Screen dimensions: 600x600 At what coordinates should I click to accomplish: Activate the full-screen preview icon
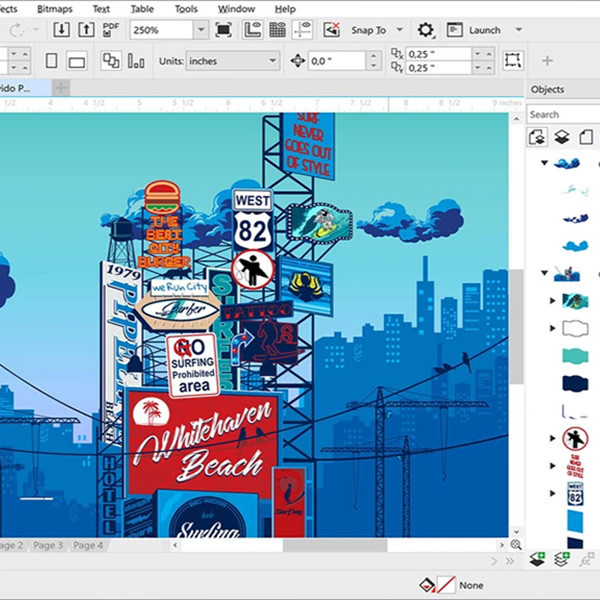coord(223,30)
